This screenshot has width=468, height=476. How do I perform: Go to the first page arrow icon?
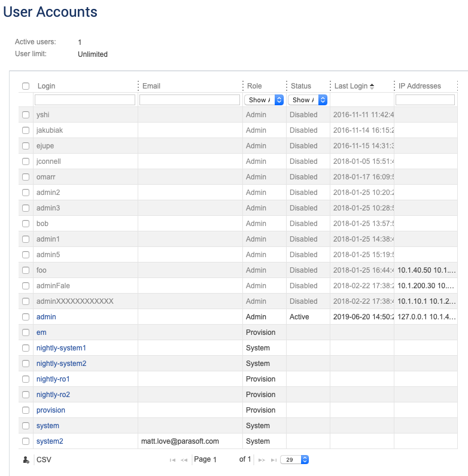tap(172, 460)
